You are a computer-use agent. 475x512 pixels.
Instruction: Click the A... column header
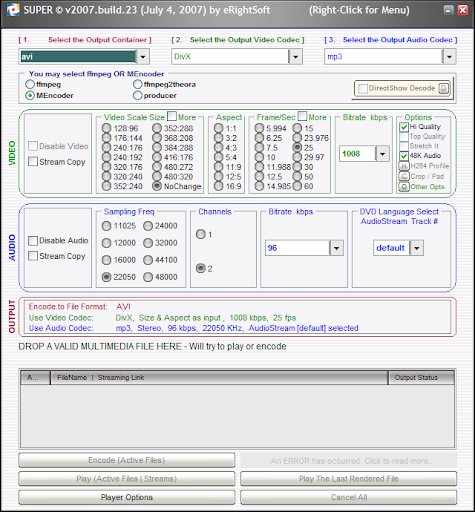tap(35, 378)
